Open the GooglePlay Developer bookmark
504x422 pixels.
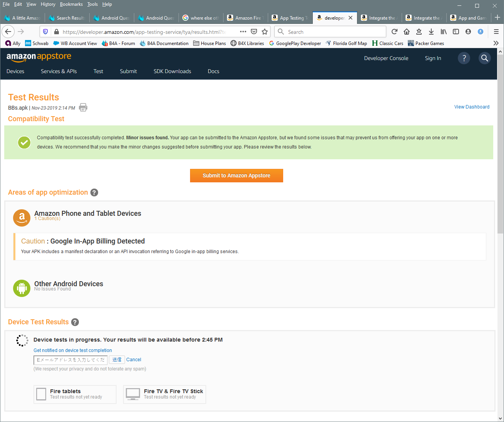pos(295,43)
